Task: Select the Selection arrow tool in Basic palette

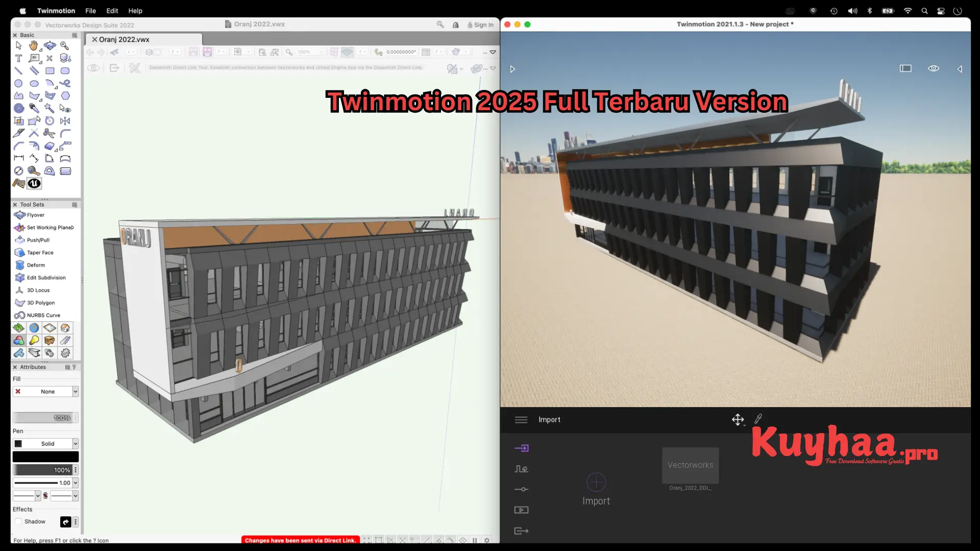Action: tap(19, 45)
